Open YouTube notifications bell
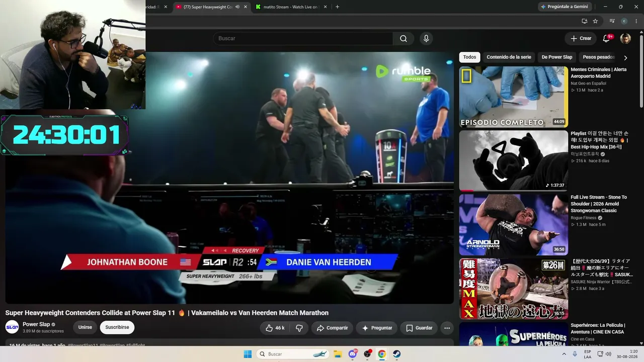Screen dimensions: 644x362 point(607,39)
